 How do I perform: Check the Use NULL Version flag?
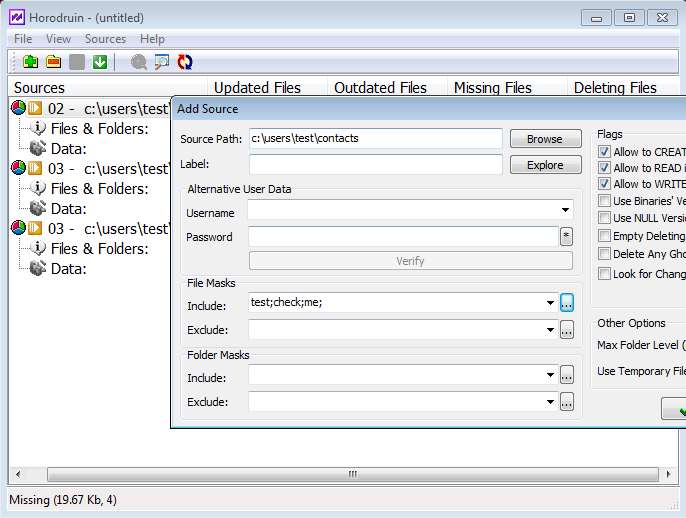pos(604,218)
